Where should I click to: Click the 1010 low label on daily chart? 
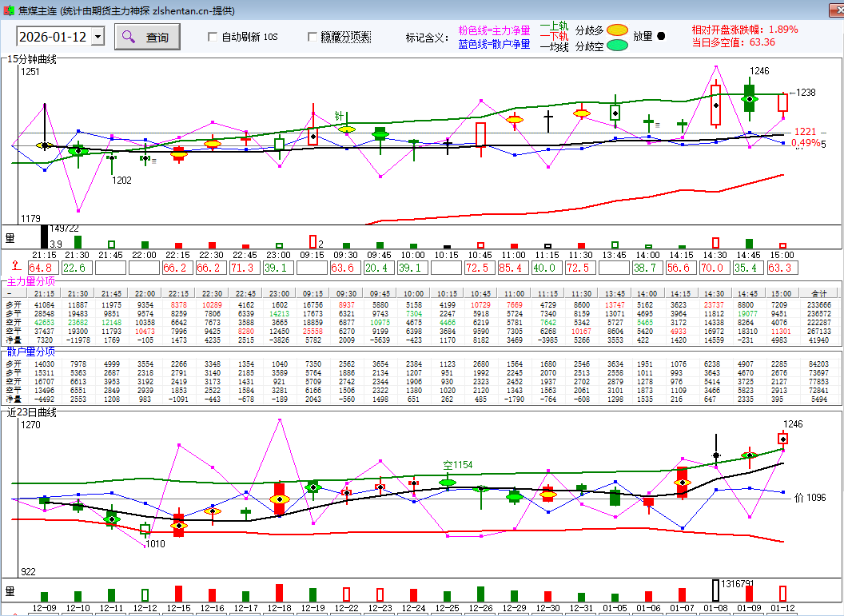[x=156, y=544]
